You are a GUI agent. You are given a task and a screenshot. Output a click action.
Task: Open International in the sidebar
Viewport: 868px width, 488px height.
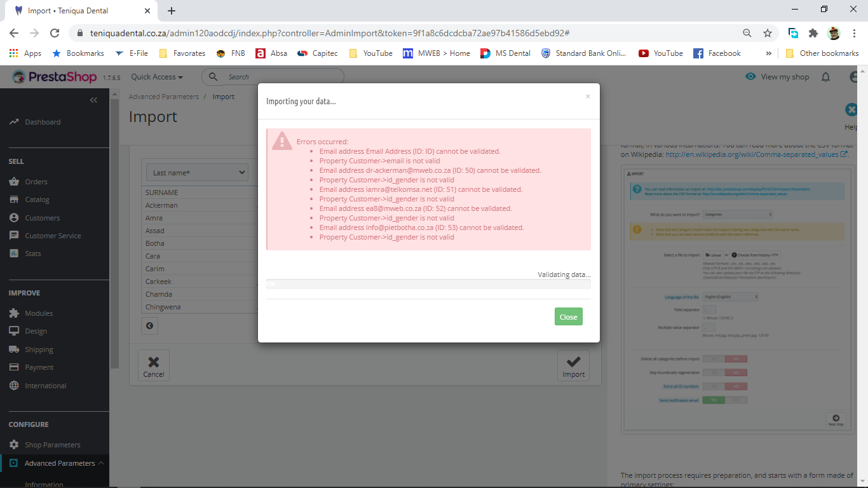coord(45,386)
